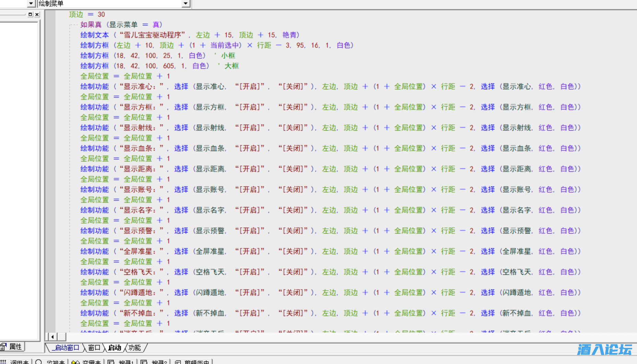Open the dropdown left of 绘制菜单
This screenshot has width=637, height=364.
[31, 3]
